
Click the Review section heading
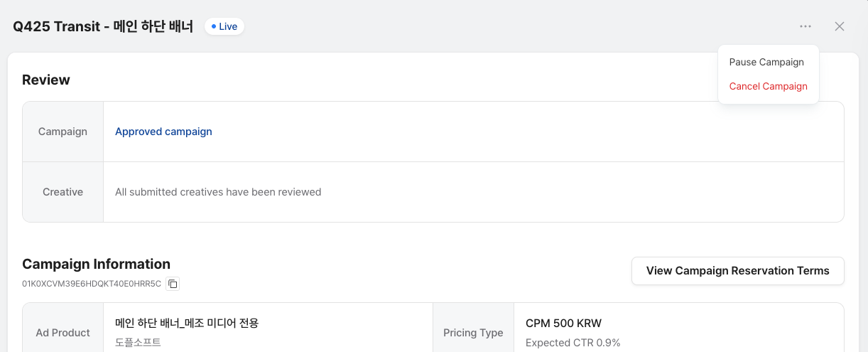click(x=46, y=80)
